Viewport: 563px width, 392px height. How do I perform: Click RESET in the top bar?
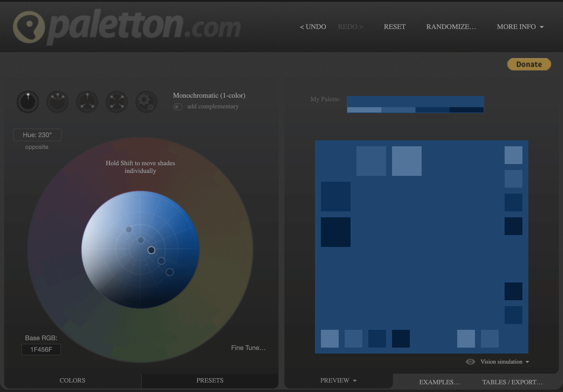point(395,27)
